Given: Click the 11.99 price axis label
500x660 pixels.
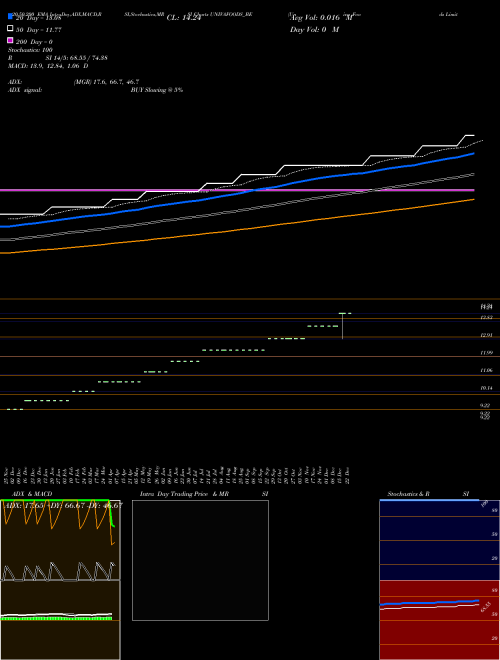Looking at the screenshot, I should click(487, 353).
